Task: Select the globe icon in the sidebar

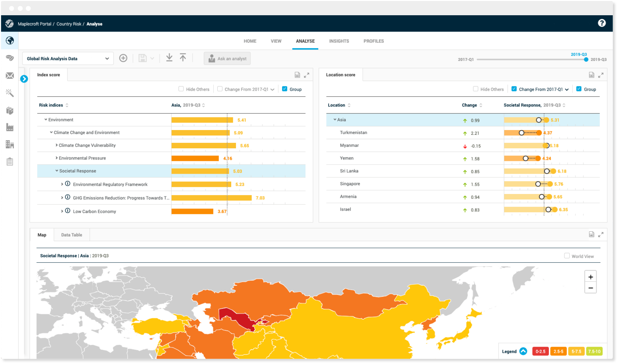Action: pos(9,41)
